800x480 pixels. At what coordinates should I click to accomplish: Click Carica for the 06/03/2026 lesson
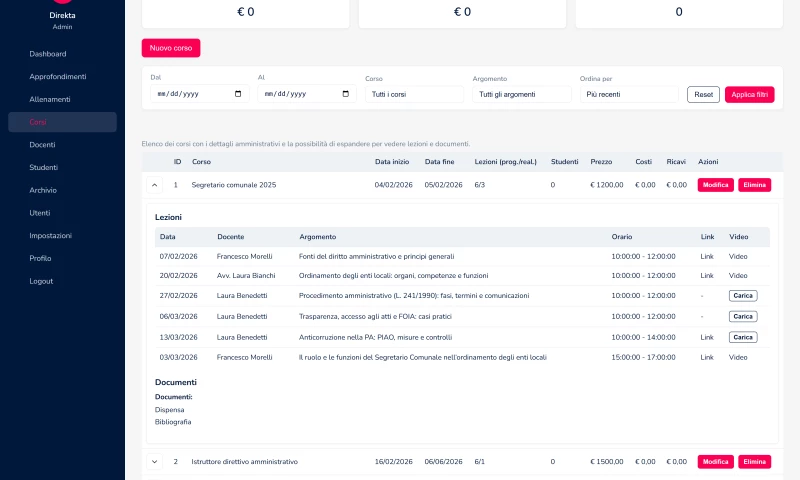click(x=743, y=317)
